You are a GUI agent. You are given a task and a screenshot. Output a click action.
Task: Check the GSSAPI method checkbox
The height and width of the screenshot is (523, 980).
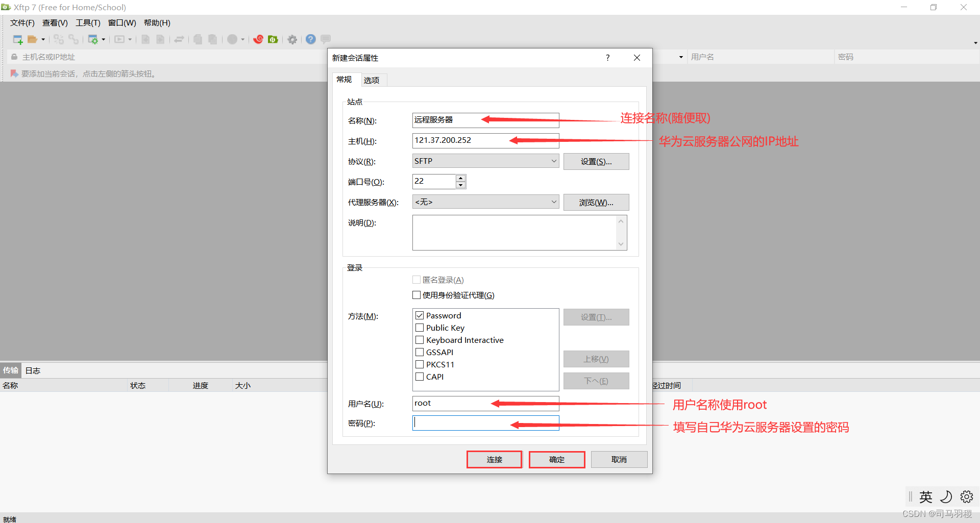pyautogui.click(x=420, y=352)
